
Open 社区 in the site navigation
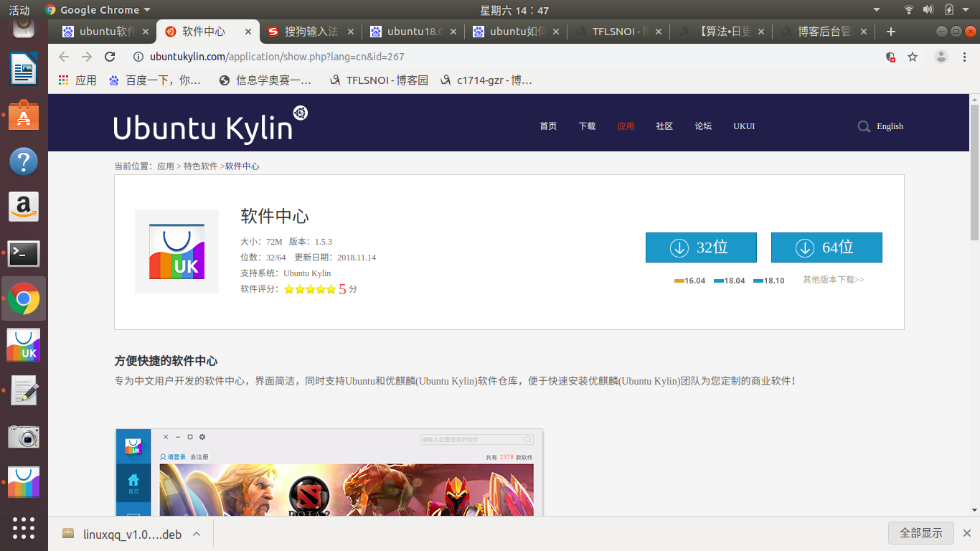tap(664, 126)
